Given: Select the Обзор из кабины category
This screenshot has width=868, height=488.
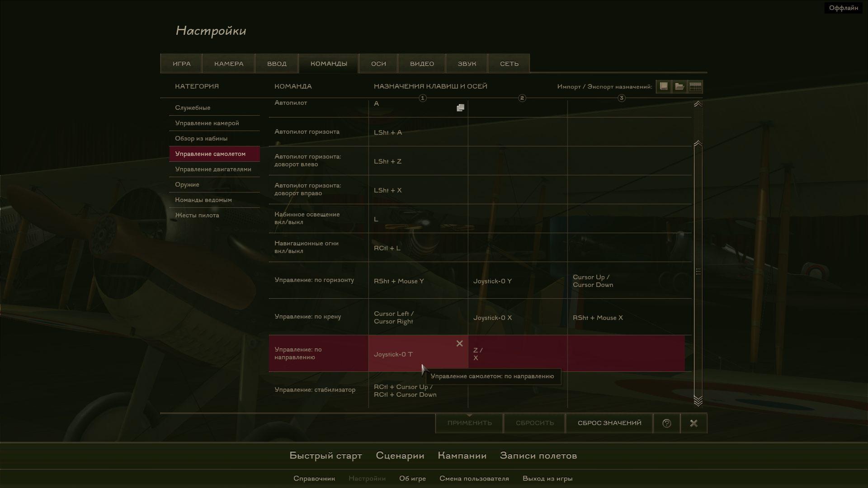Looking at the screenshot, I should coord(214,138).
